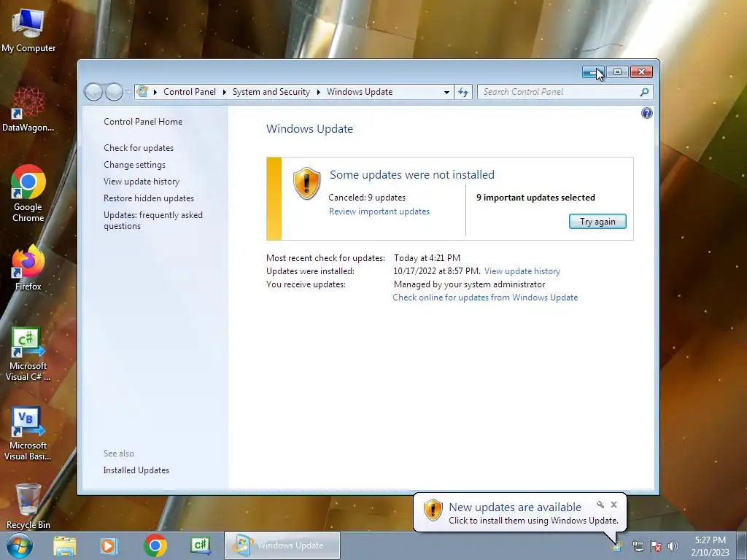Click the New updates are available balloon
The width and height of the screenshot is (747, 560).
pos(519,513)
